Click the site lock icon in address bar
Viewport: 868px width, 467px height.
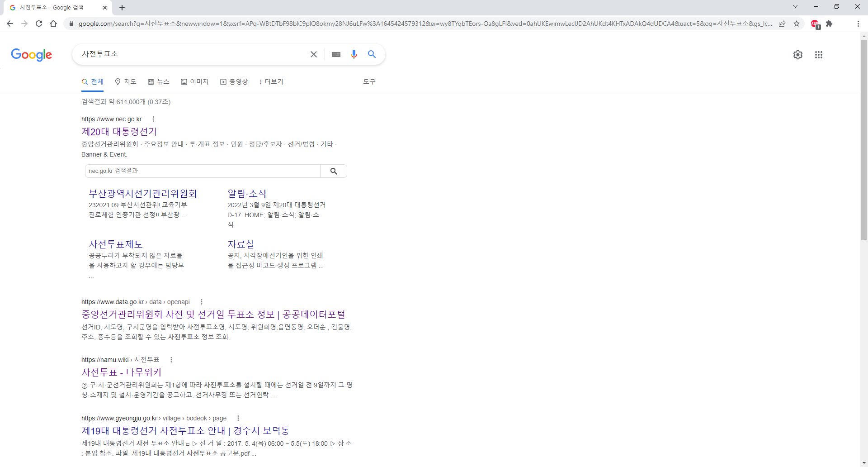pos(71,24)
